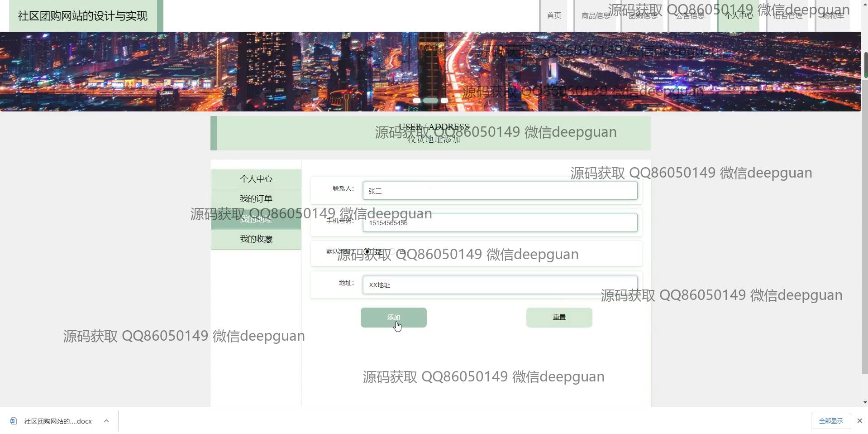Select the 是 default address radio button

[367, 251]
